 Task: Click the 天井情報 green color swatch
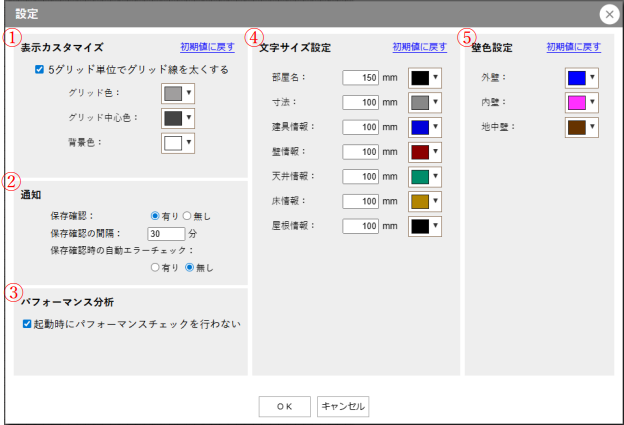[x=420, y=177]
